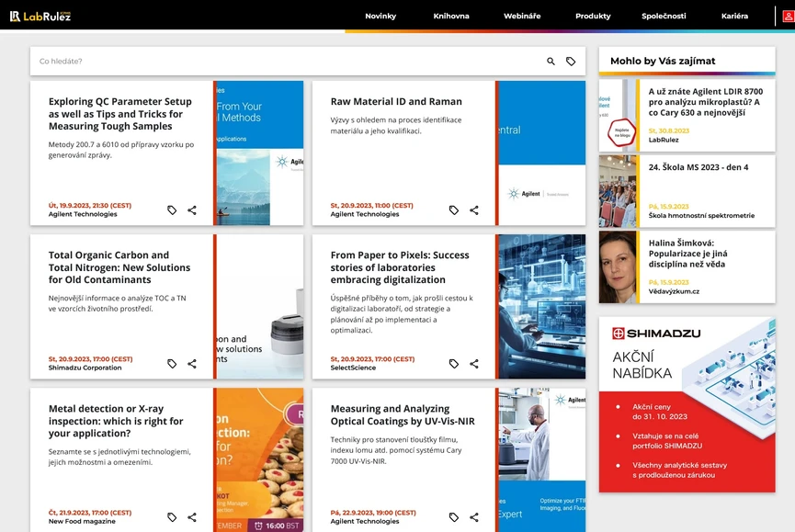Click digital laboratory thumbnail of Paper to Pixels
Viewport: 795px width, 532px height.
point(542,307)
